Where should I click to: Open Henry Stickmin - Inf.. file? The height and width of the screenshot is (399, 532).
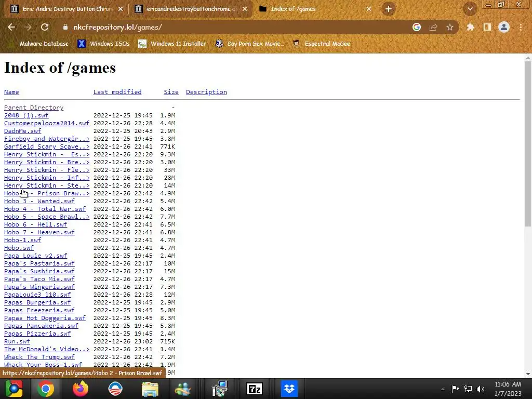pyautogui.click(x=47, y=178)
